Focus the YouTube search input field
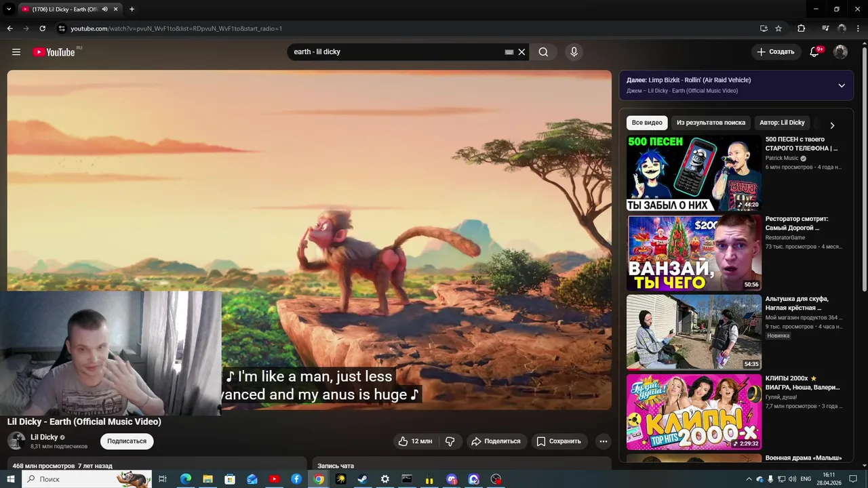This screenshot has width=868, height=488. point(397,52)
